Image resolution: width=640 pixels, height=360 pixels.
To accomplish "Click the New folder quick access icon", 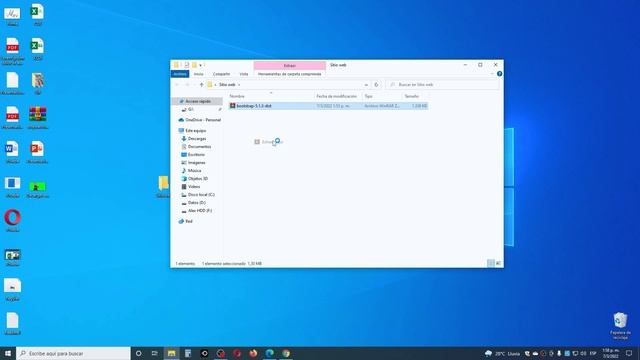I will tap(194, 65).
